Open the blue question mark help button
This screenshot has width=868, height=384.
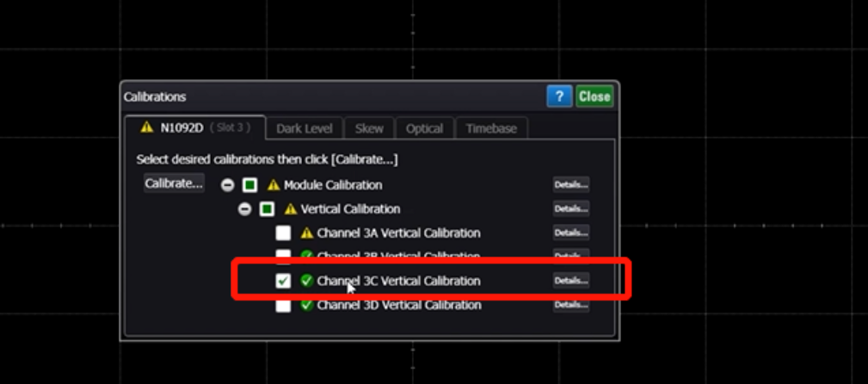coord(559,96)
